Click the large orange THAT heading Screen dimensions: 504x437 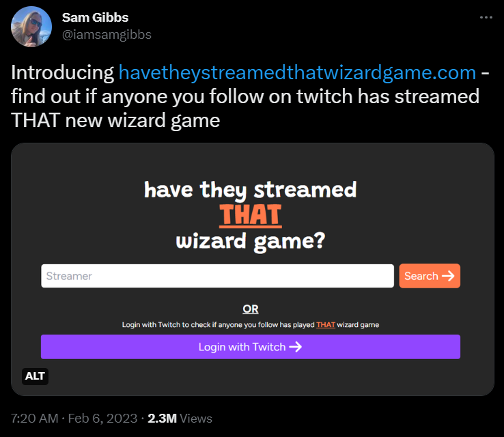(251, 215)
